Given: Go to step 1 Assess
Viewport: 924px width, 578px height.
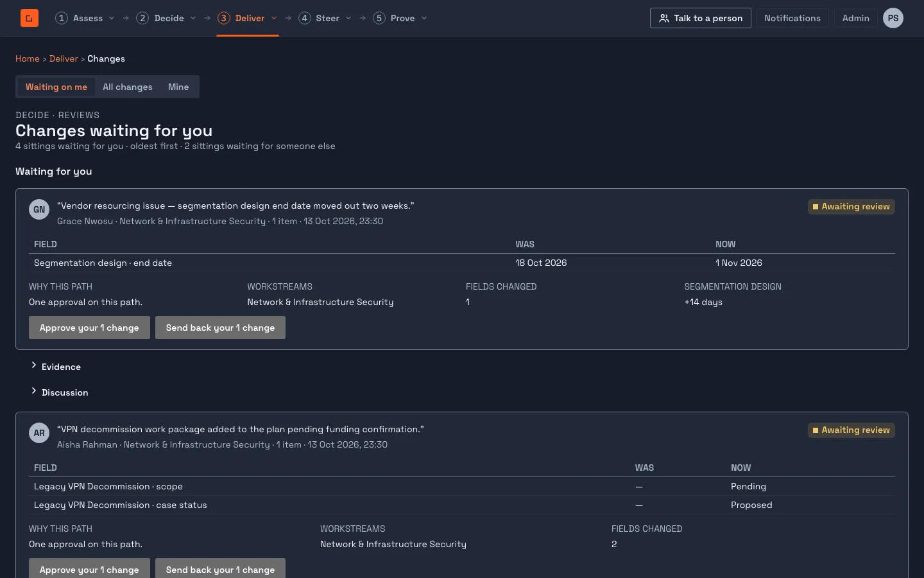Looking at the screenshot, I should click(80, 18).
